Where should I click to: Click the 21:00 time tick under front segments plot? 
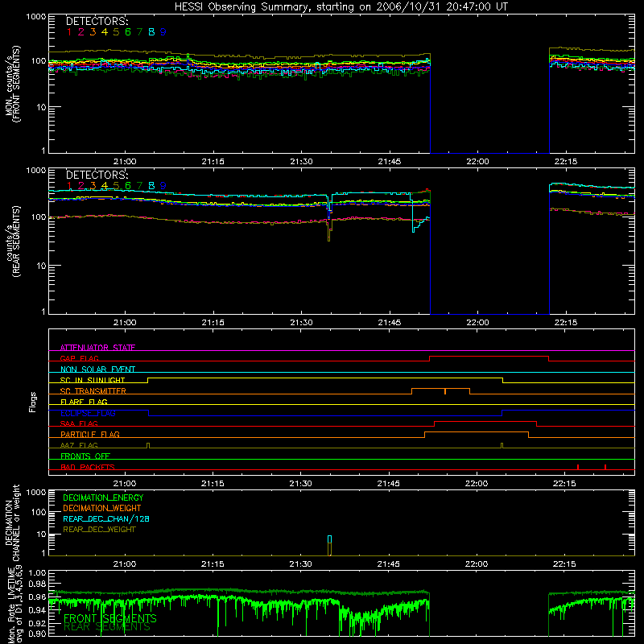[125, 162]
